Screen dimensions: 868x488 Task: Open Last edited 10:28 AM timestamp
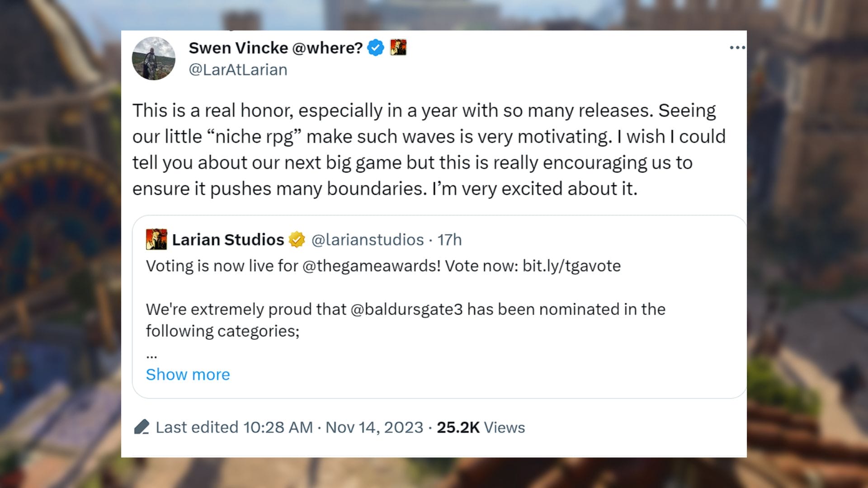point(234,427)
